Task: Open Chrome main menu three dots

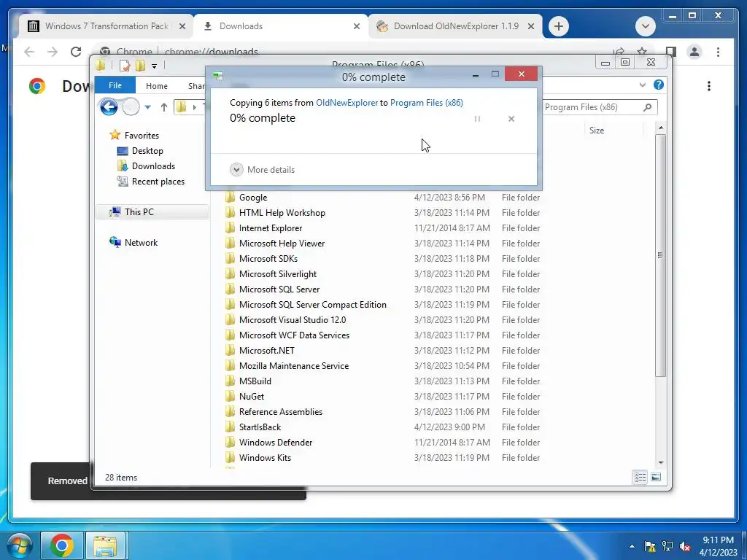Action: coord(718,52)
